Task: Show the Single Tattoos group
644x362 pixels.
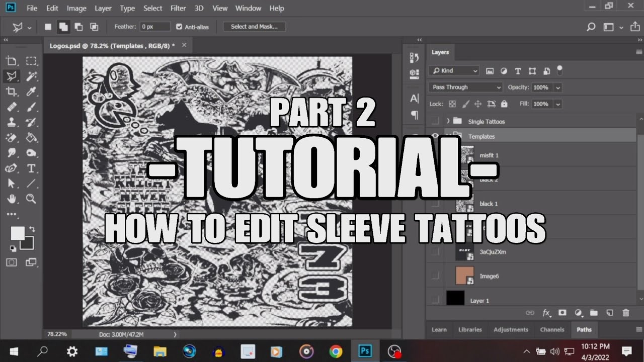Action: tap(435, 121)
